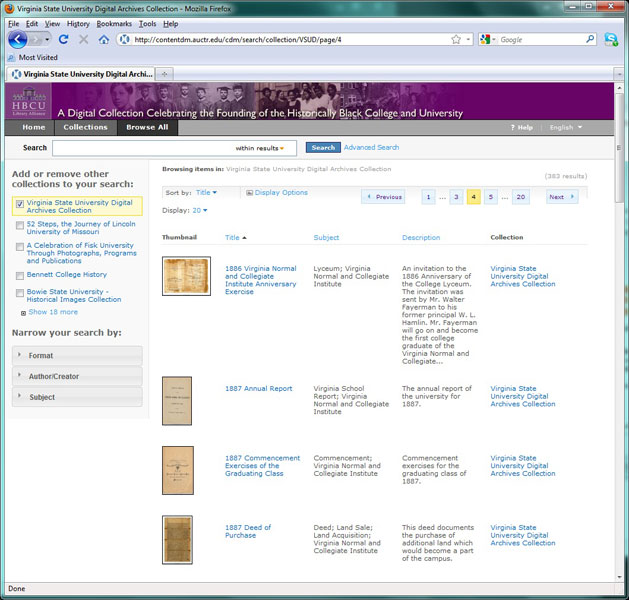
Task: Go to the Home navigation tab
Action: click(34, 128)
